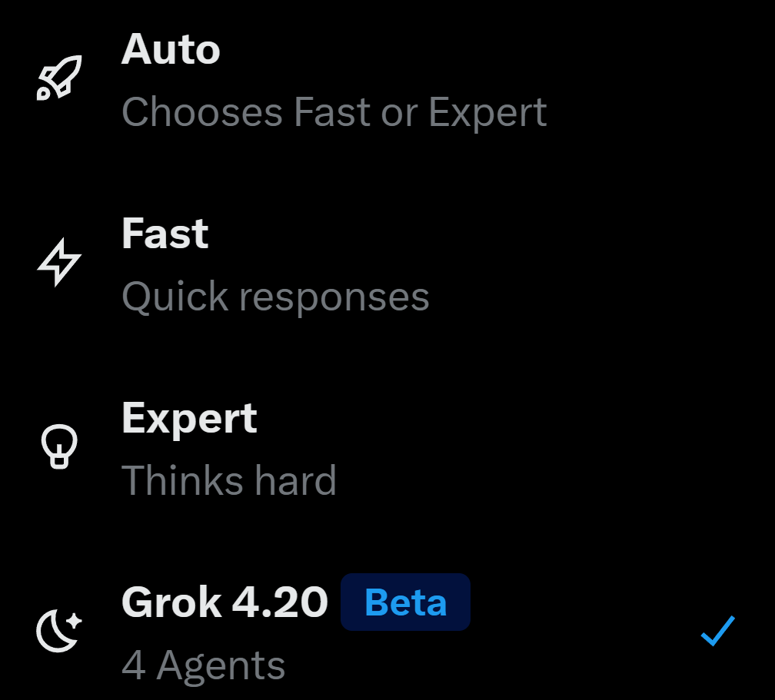
Task: Click the 'Chooses Fast or Expert' description text
Action: [x=334, y=111]
